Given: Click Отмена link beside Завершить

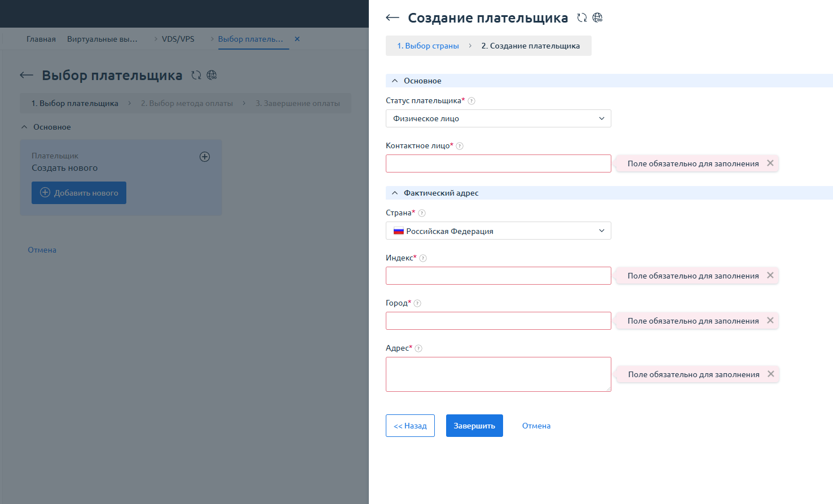Looking at the screenshot, I should [x=536, y=426].
